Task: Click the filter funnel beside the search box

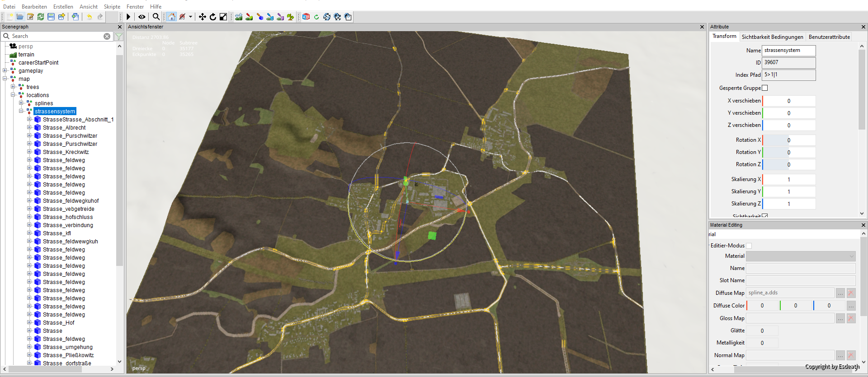Action: [119, 36]
